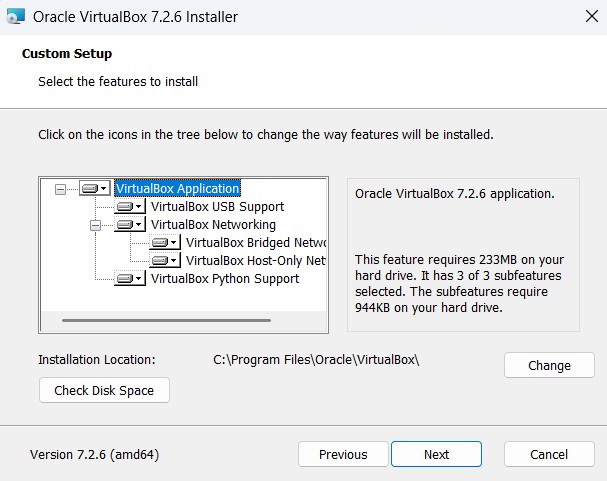
Task: Open the Bridged Networking feature drive icon
Action: (165, 243)
